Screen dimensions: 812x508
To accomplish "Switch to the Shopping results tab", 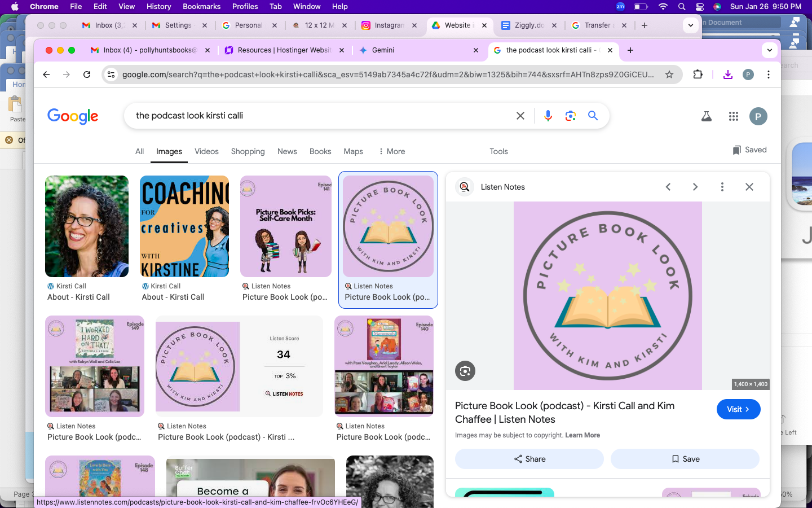I will [x=248, y=151].
